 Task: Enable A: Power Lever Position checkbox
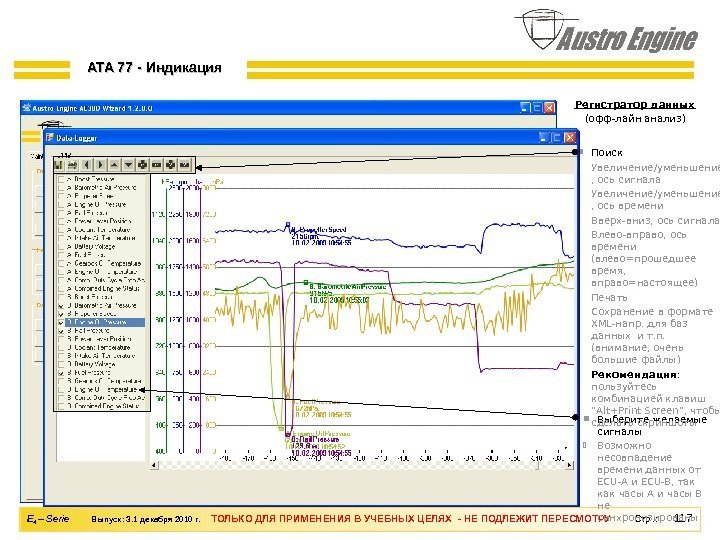click(x=61, y=221)
